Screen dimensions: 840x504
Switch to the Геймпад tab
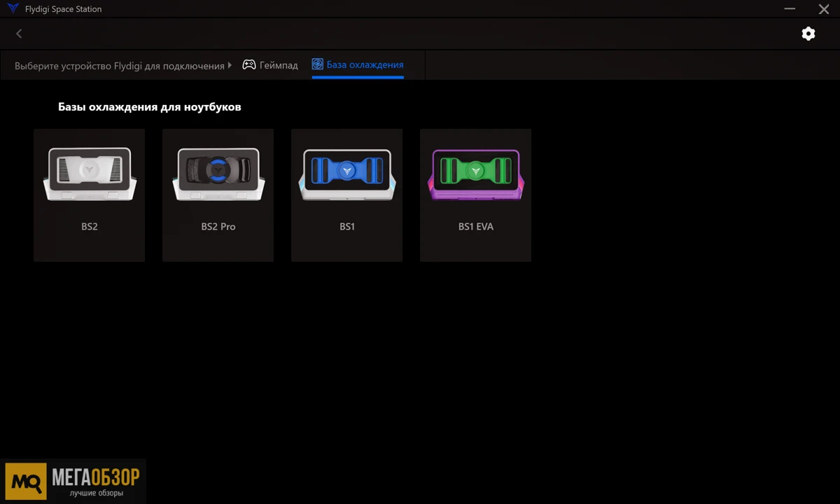[270, 65]
